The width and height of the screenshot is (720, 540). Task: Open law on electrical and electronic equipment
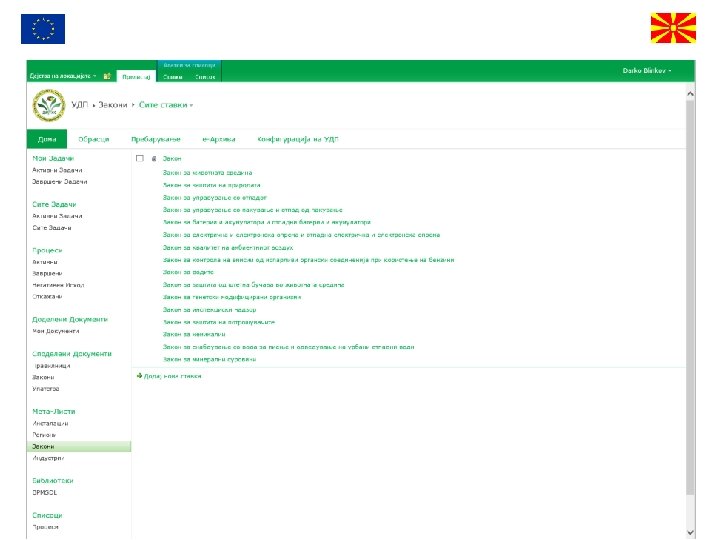[301, 235]
